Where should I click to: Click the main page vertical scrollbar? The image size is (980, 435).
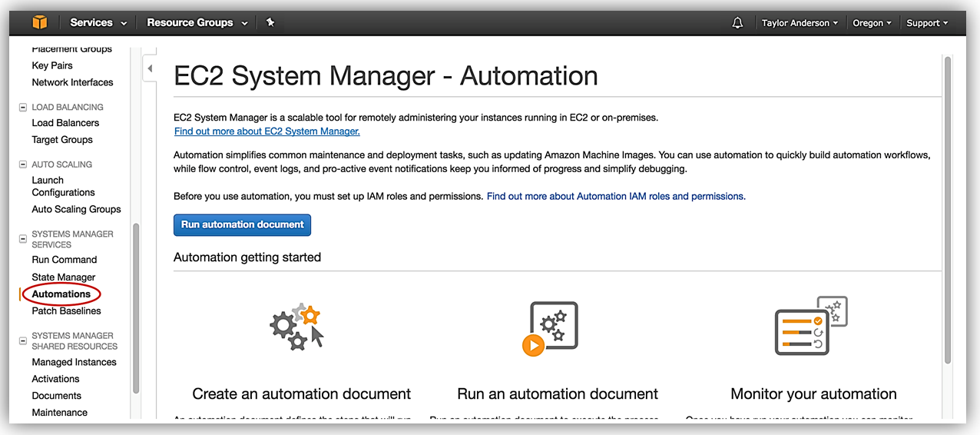click(947, 208)
